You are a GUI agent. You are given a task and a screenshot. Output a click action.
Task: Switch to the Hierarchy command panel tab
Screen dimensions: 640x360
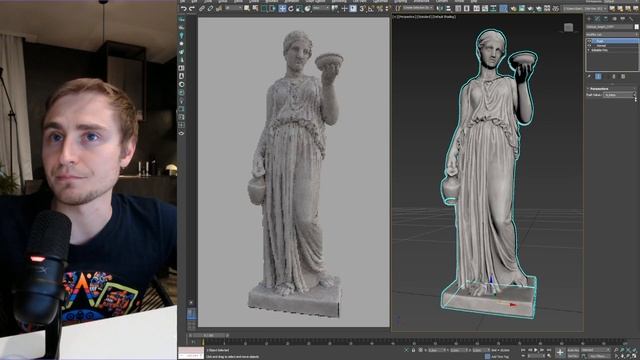pos(606,19)
